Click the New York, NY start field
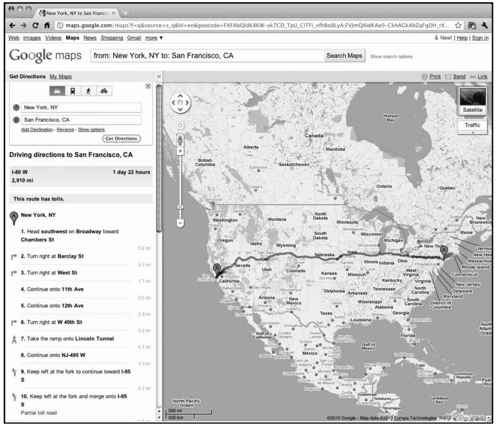 point(81,107)
